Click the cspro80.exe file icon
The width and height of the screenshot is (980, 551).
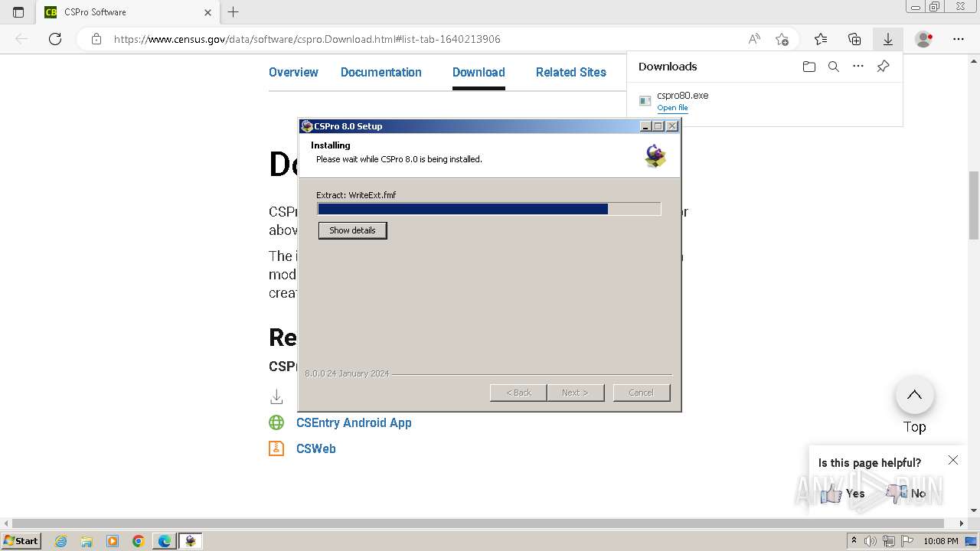click(x=645, y=100)
